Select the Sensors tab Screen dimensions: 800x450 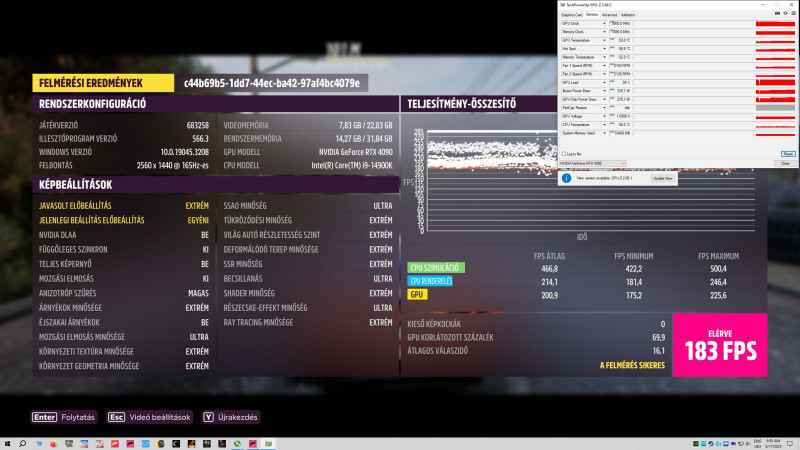pyautogui.click(x=592, y=15)
